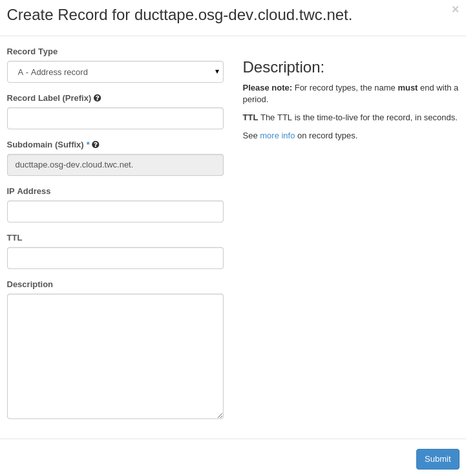
Task: Click the "Record Label (Prefix)" label text
Action: point(49,98)
